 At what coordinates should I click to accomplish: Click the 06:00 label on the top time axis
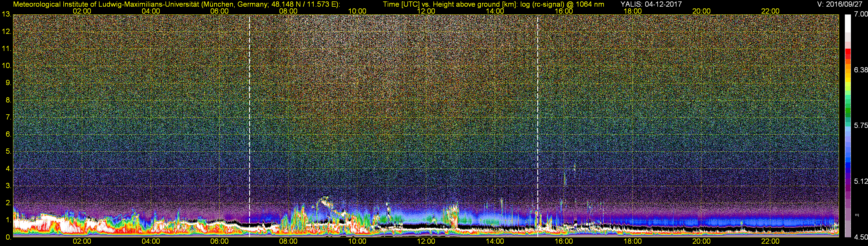coord(219,11)
